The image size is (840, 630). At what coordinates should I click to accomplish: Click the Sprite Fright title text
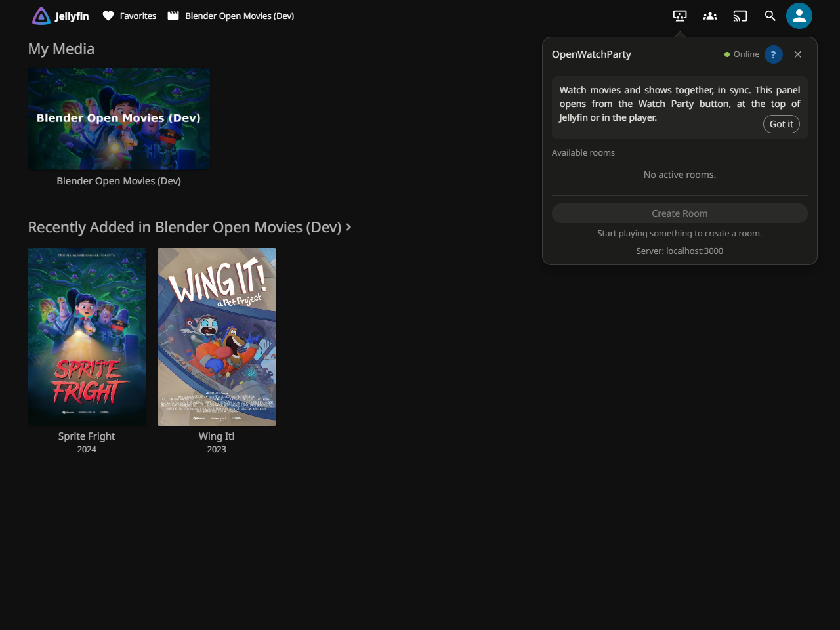coord(87,436)
